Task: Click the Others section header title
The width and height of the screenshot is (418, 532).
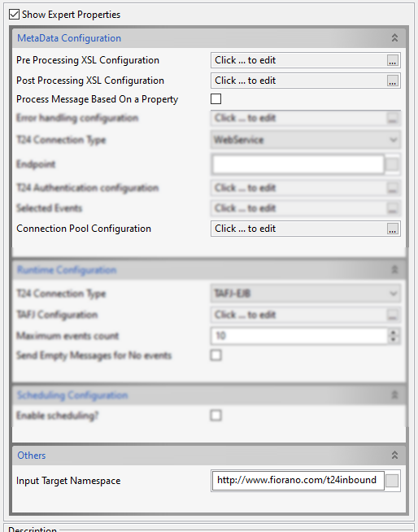Action: coord(32,456)
